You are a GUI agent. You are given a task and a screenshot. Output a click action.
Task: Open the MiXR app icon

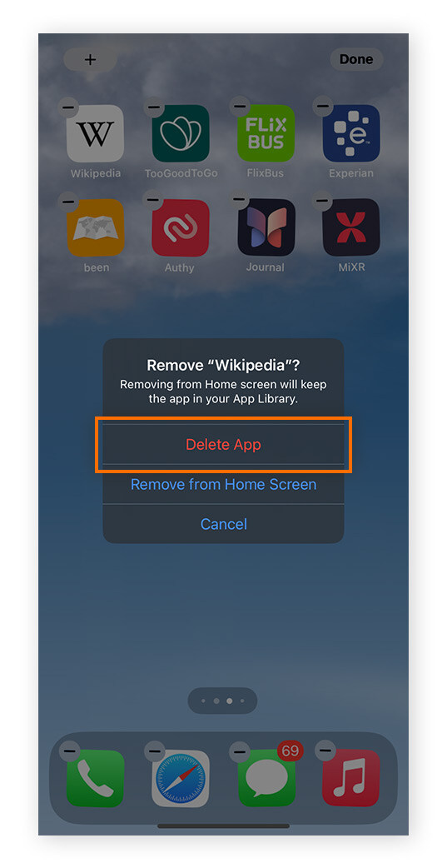coord(351,227)
